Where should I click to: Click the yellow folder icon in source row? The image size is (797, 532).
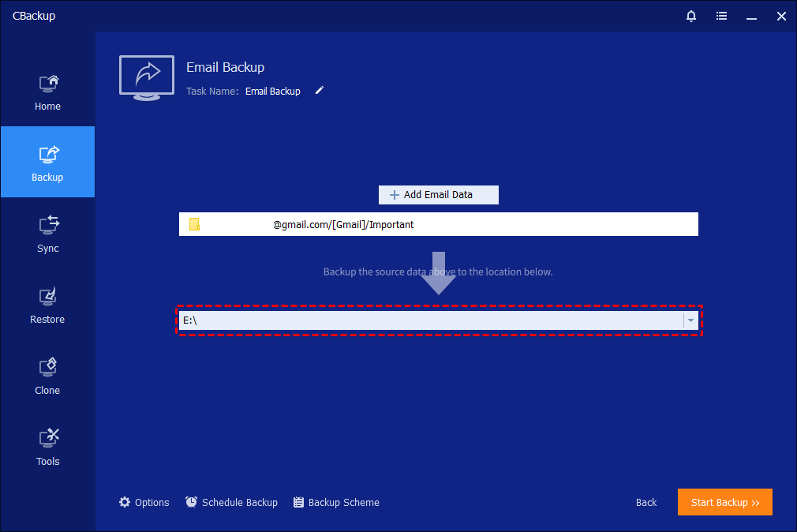pyautogui.click(x=194, y=225)
